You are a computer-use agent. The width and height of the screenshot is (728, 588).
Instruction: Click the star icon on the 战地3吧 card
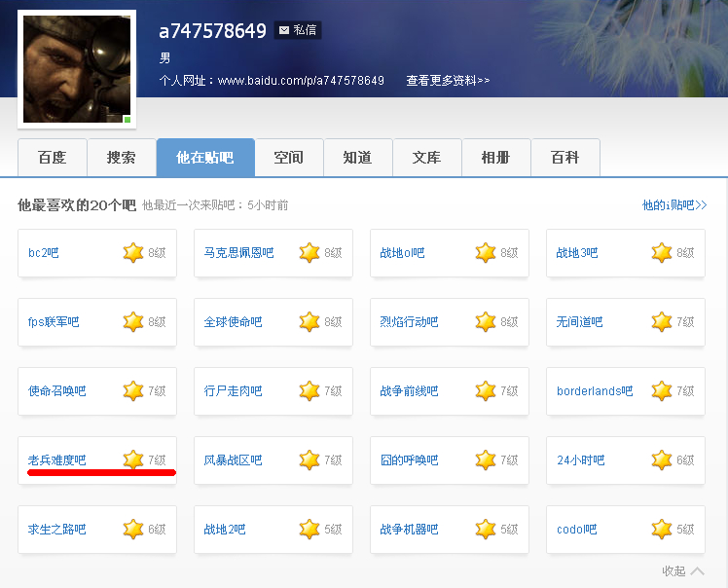coord(662,253)
